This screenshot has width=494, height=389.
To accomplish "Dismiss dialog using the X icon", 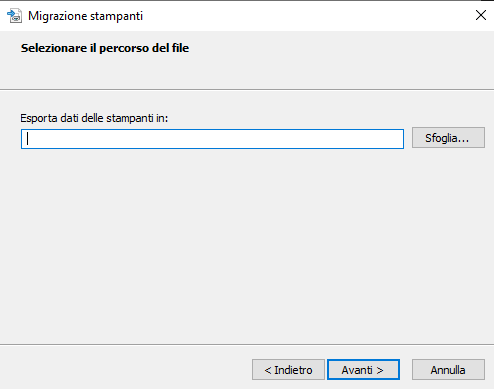I will pos(481,15).
